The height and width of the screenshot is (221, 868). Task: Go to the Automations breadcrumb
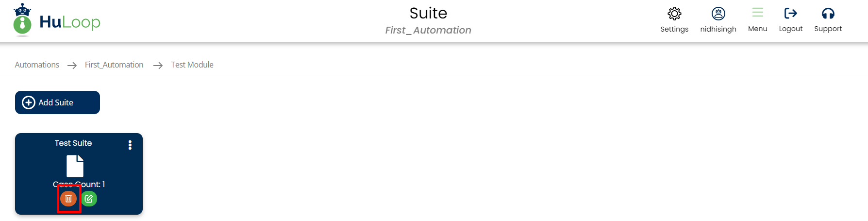click(x=37, y=65)
